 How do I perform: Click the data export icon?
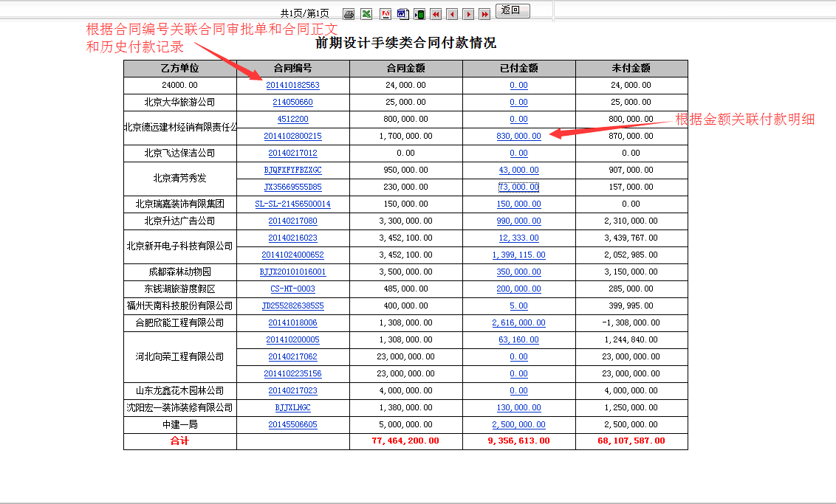pos(420,13)
